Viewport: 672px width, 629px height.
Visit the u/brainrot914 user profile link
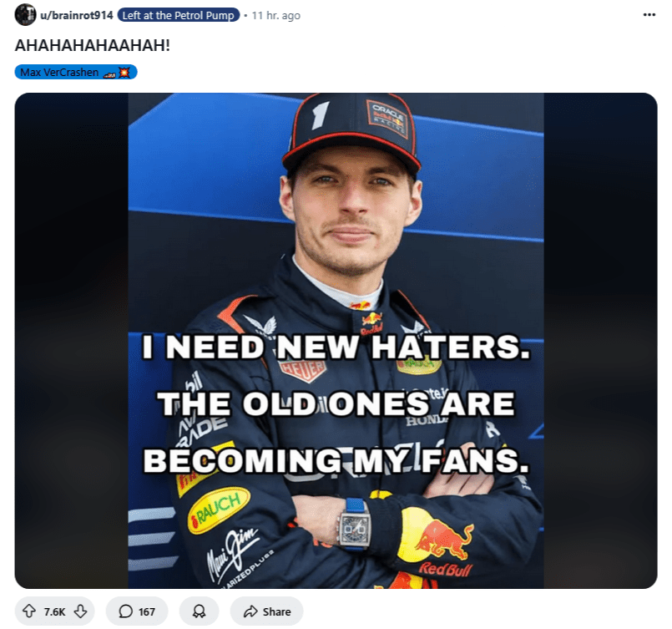pos(76,15)
